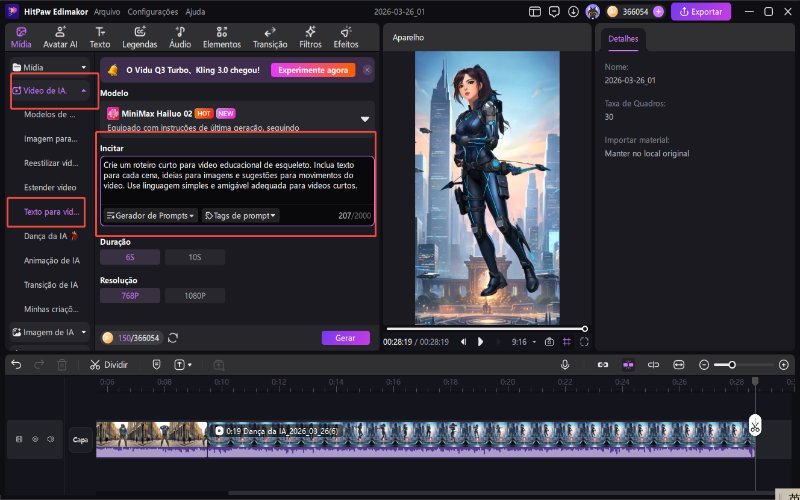Open the Gerador de Prompts dropdown

click(150, 215)
